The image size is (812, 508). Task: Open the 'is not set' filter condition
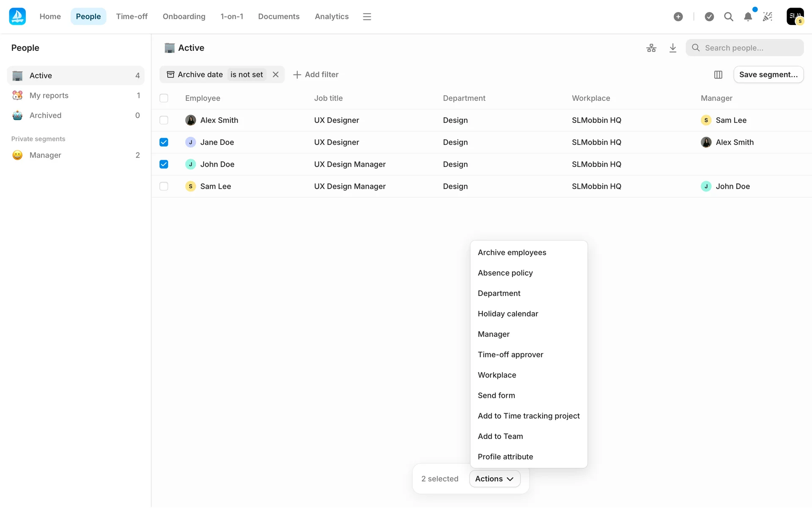247,75
